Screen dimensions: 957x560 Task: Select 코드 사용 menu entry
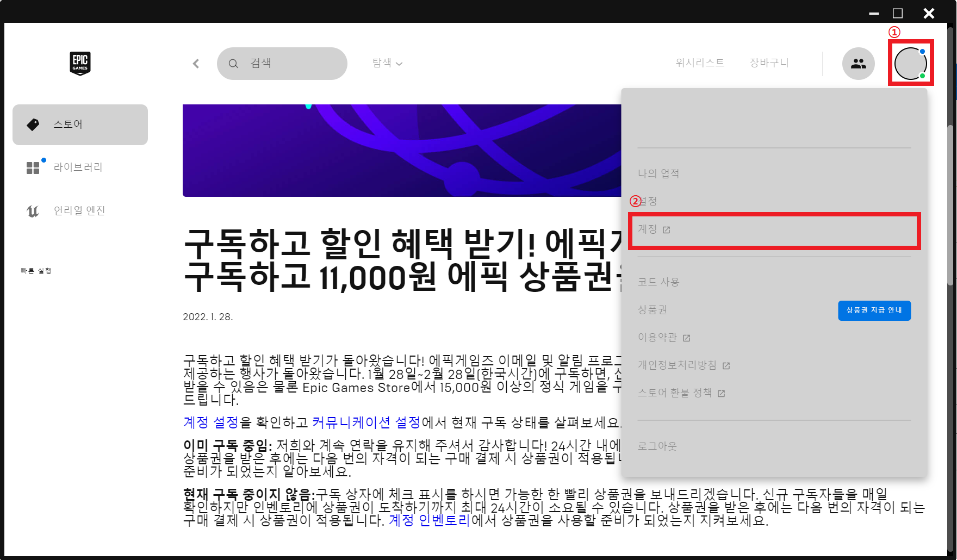658,282
